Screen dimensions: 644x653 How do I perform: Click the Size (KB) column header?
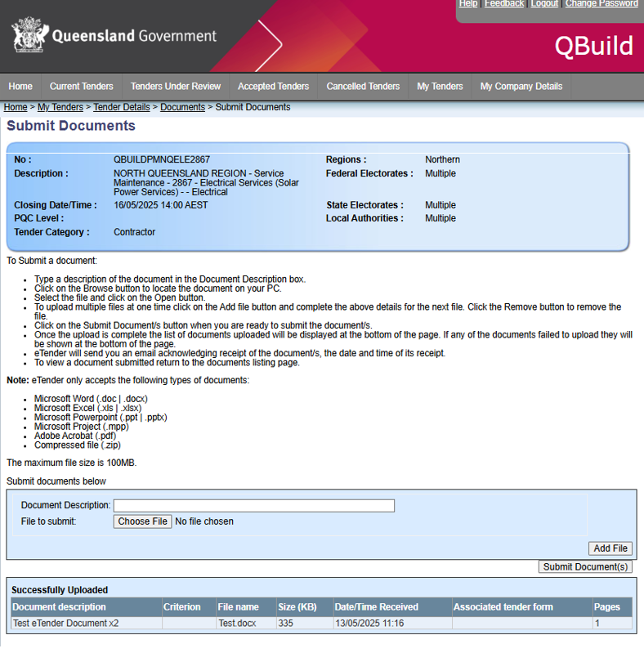pyautogui.click(x=306, y=606)
